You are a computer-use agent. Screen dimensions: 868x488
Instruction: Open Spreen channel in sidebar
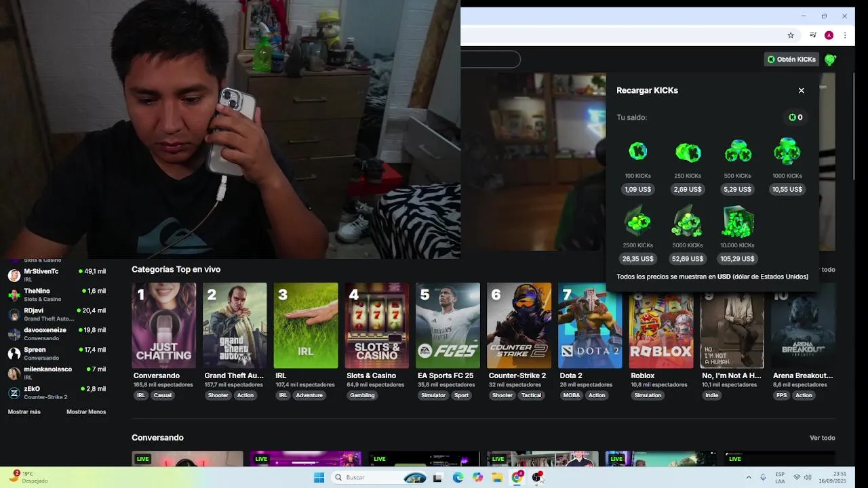click(x=57, y=353)
